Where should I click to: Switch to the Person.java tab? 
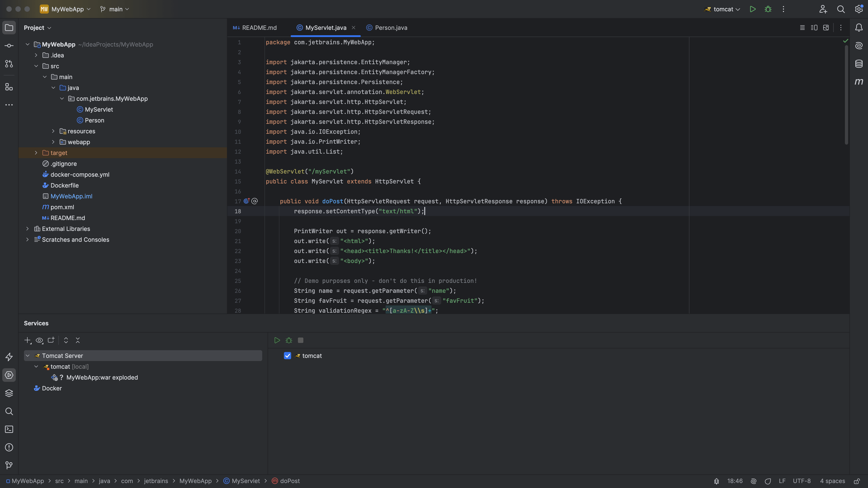[390, 28]
